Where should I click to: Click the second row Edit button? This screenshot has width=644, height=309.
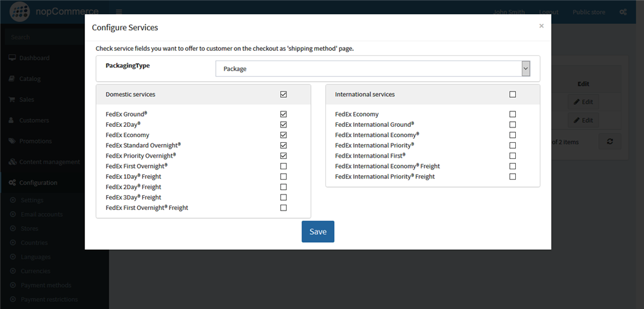click(x=583, y=120)
